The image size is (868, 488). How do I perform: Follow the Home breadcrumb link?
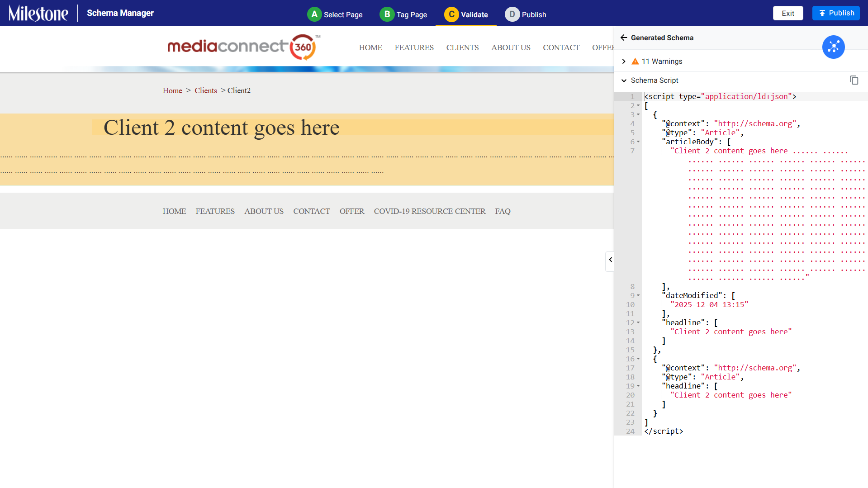172,90
